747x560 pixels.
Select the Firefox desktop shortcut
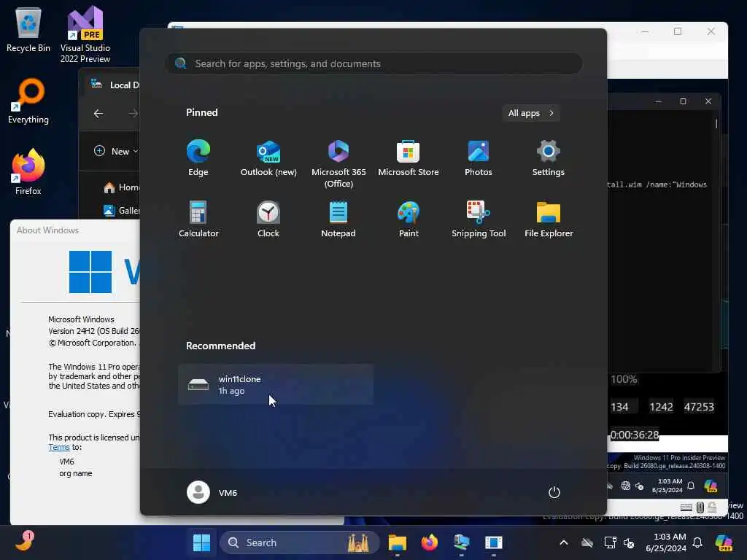pos(28,172)
